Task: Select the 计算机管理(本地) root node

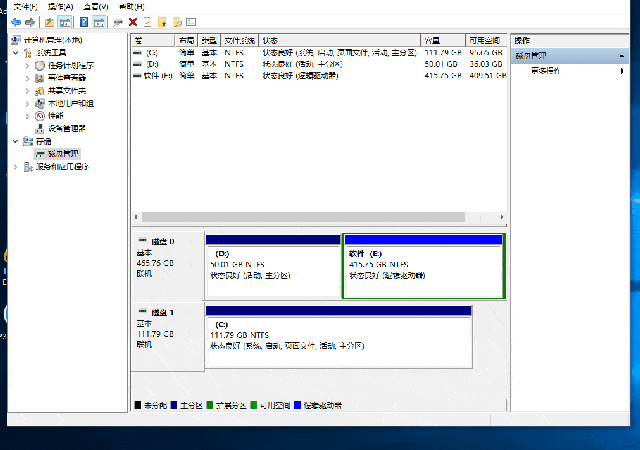Action: coord(53,40)
